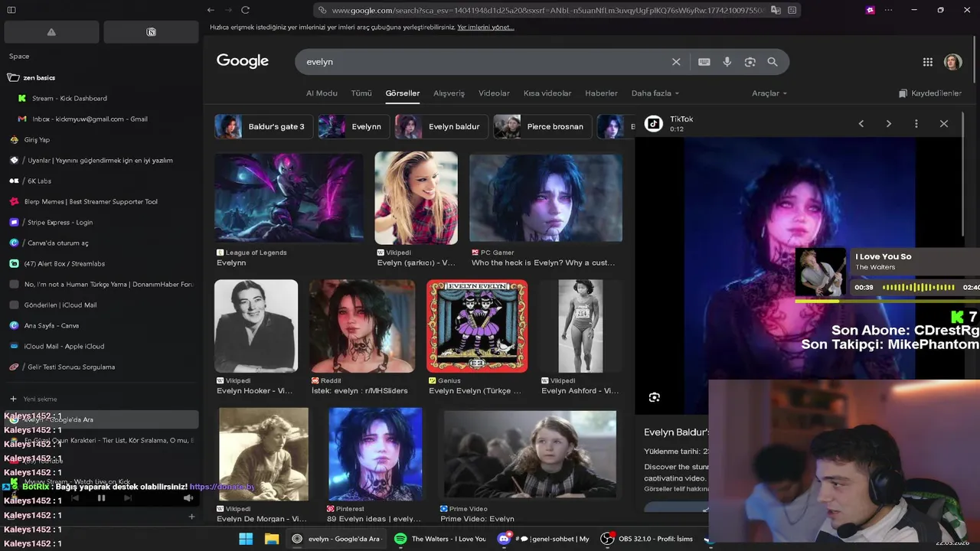
Task: Open the three-dot browser menu in the title bar
Action: (888, 10)
